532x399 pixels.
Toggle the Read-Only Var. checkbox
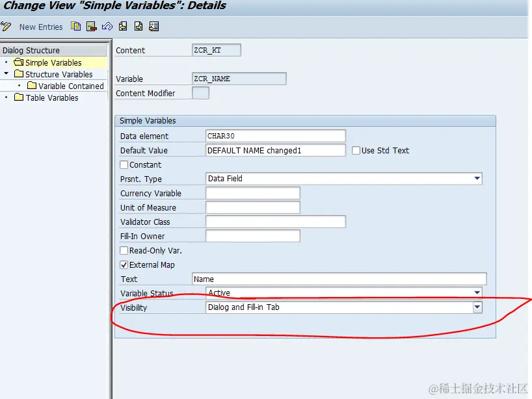point(124,251)
